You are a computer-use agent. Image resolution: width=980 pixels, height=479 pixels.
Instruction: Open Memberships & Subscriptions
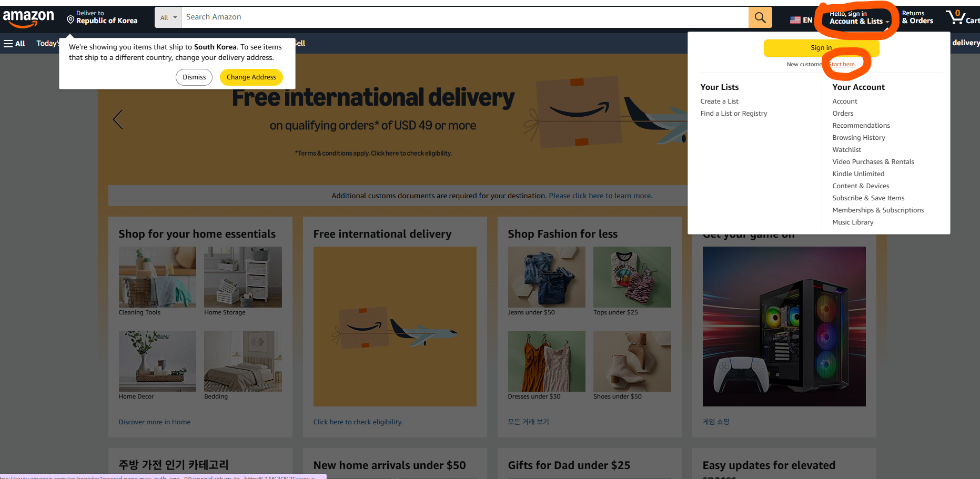(x=878, y=210)
